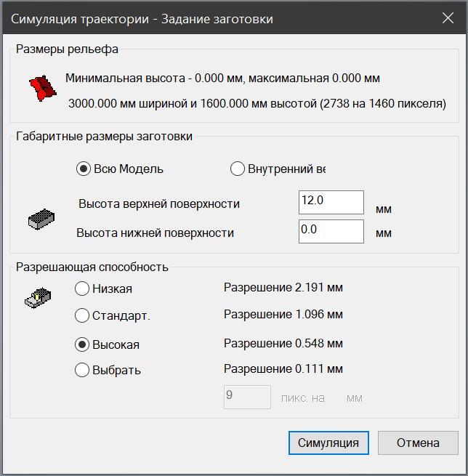The height and width of the screenshot is (476, 468).
Task: Click 'Высота нижней поверхности' label
Action: 156,233
